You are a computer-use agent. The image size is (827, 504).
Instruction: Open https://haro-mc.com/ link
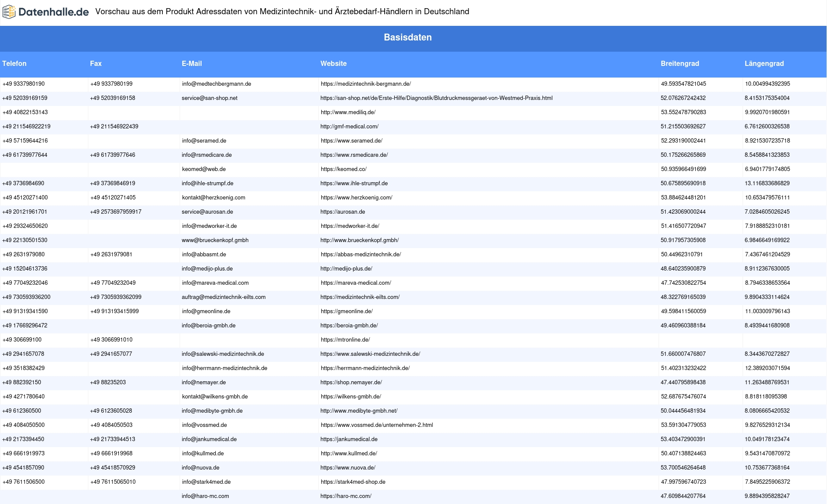pos(346,496)
